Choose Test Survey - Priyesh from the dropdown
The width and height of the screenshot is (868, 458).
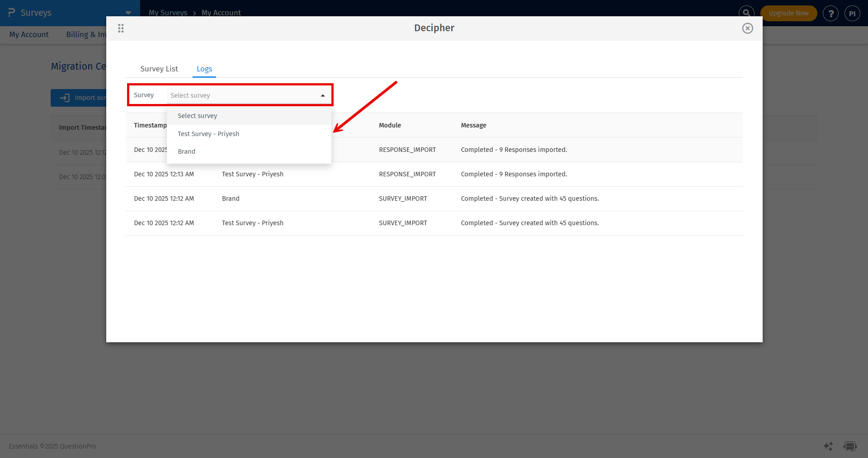coord(208,133)
